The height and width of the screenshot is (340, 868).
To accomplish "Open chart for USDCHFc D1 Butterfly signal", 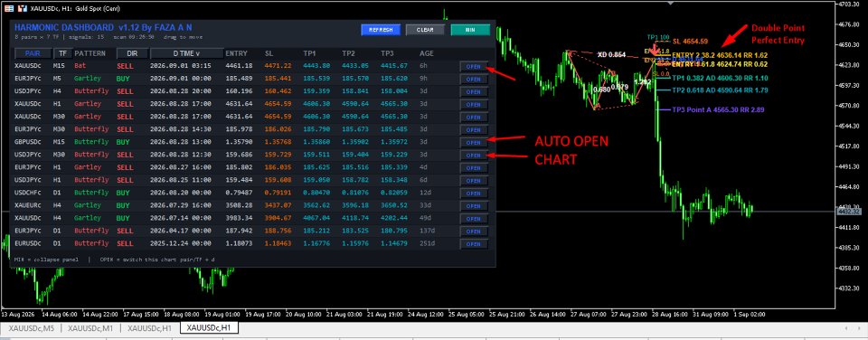I will point(474,194).
